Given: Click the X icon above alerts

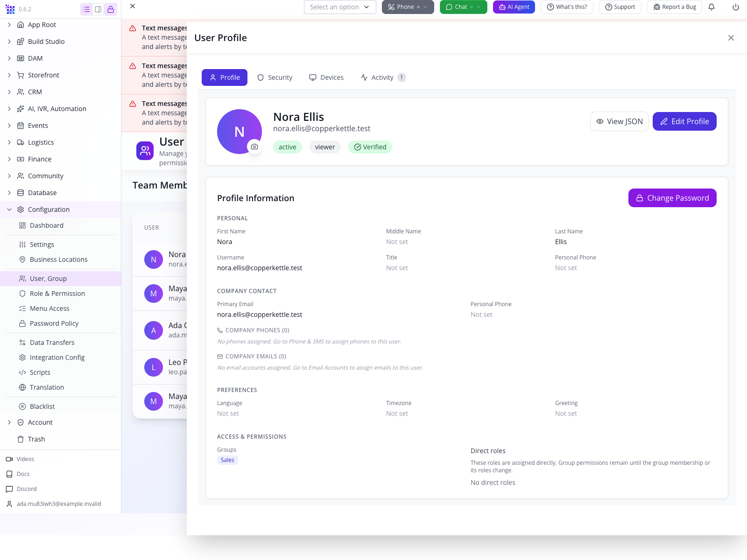Looking at the screenshot, I should (x=133, y=6).
